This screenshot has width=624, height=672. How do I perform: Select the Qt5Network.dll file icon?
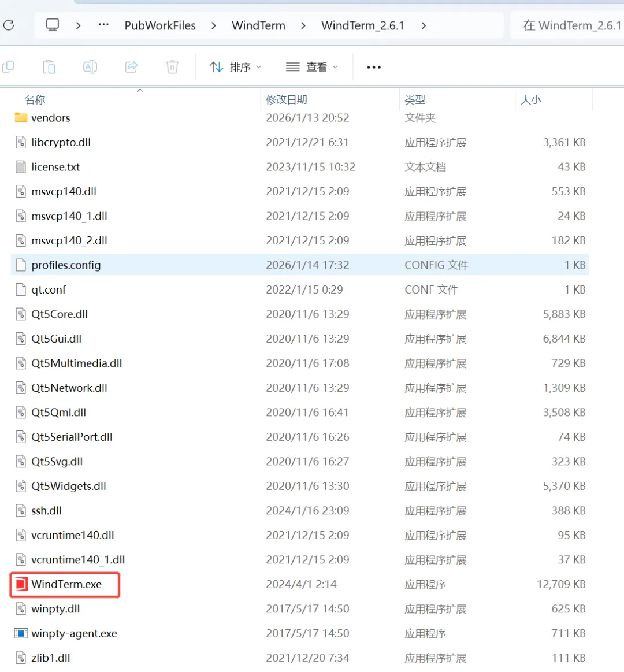21,388
